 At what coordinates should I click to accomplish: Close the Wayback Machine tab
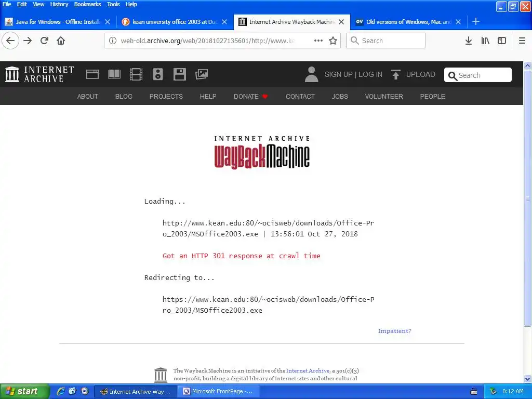pyautogui.click(x=341, y=22)
